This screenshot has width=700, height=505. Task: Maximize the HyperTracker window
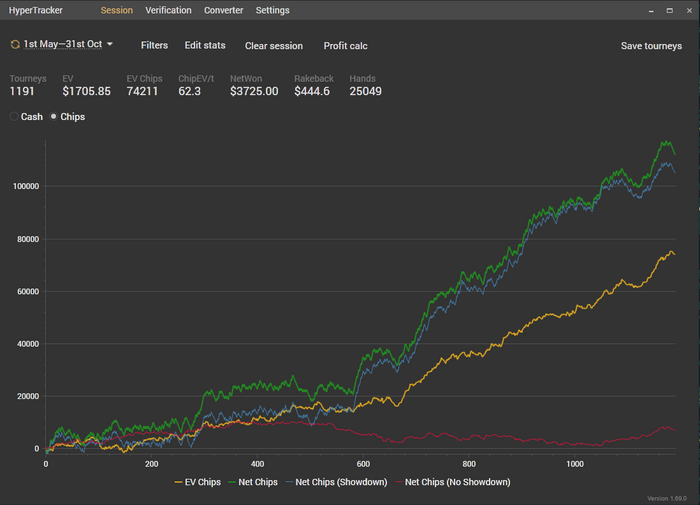[670, 10]
